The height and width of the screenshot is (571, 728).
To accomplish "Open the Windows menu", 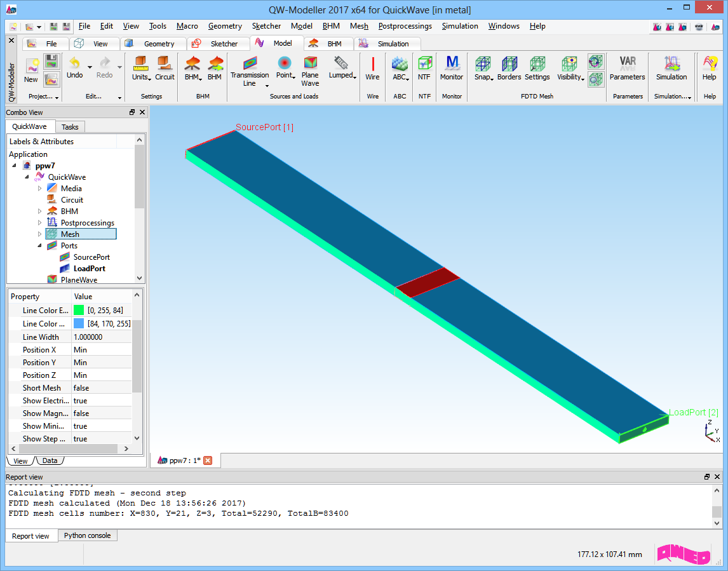I will 504,26.
